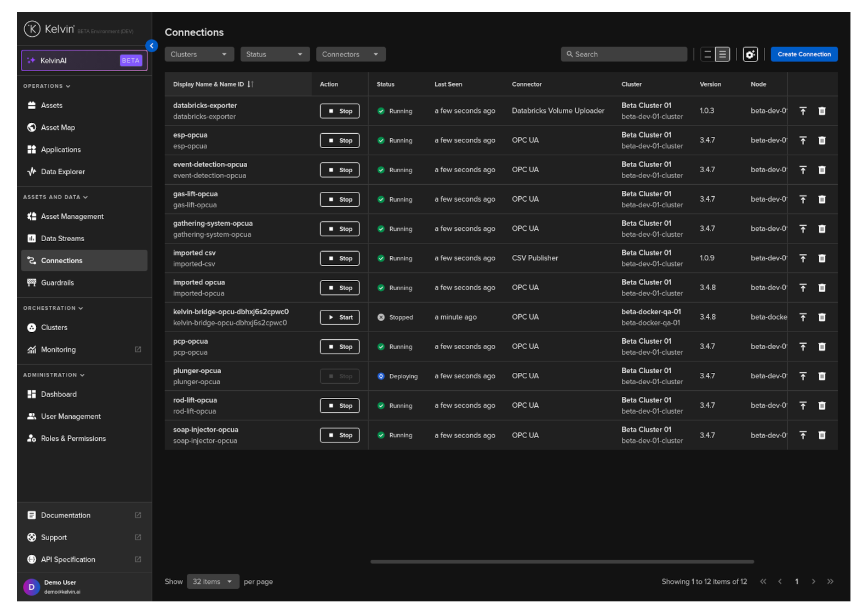Switch to compact row density view

pos(707,54)
